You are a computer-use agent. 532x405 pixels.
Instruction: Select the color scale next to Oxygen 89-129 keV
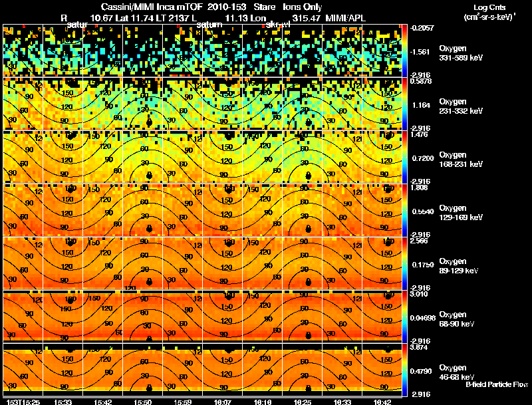[x=404, y=263]
